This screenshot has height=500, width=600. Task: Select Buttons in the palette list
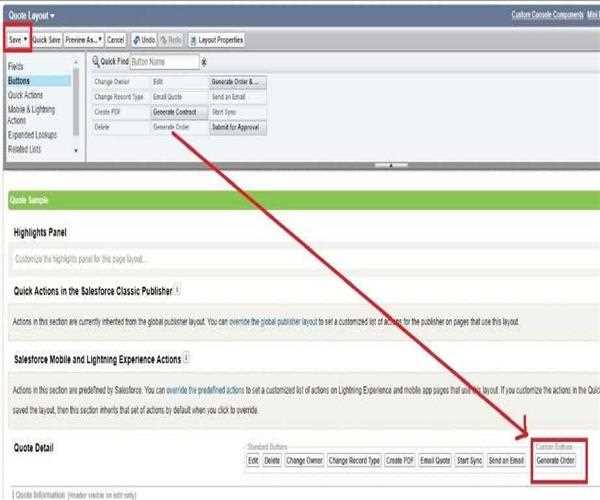point(39,81)
